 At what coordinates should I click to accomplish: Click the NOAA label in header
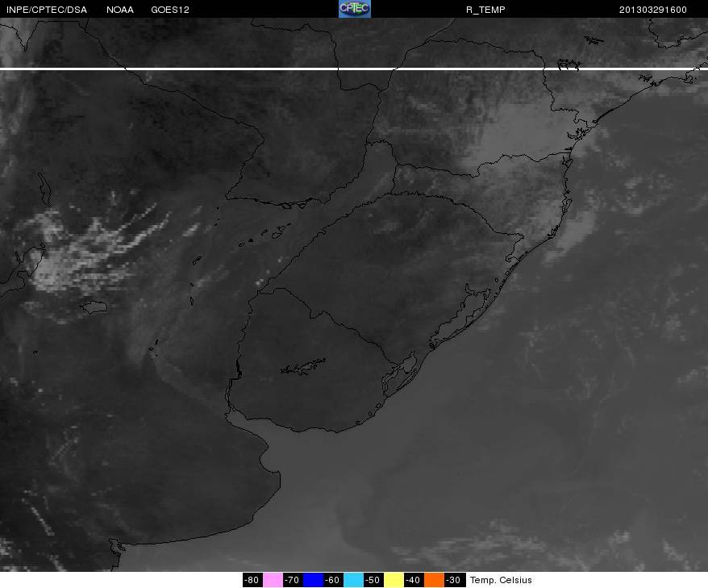click(119, 10)
